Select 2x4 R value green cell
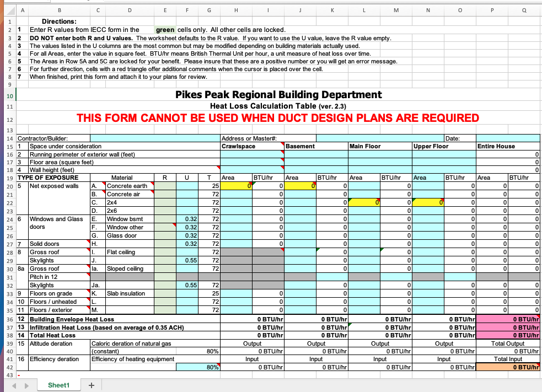 165,202
